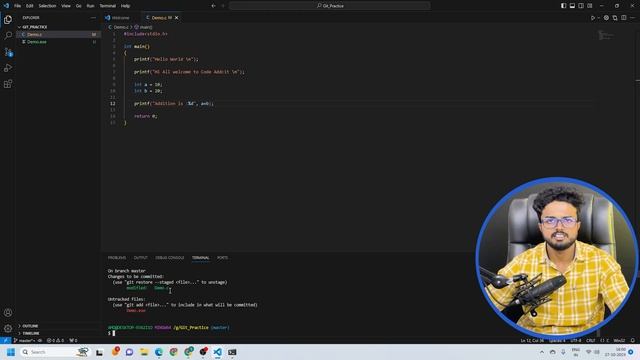Open the Run menu
The height and width of the screenshot is (360, 640).
tap(90, 6)
